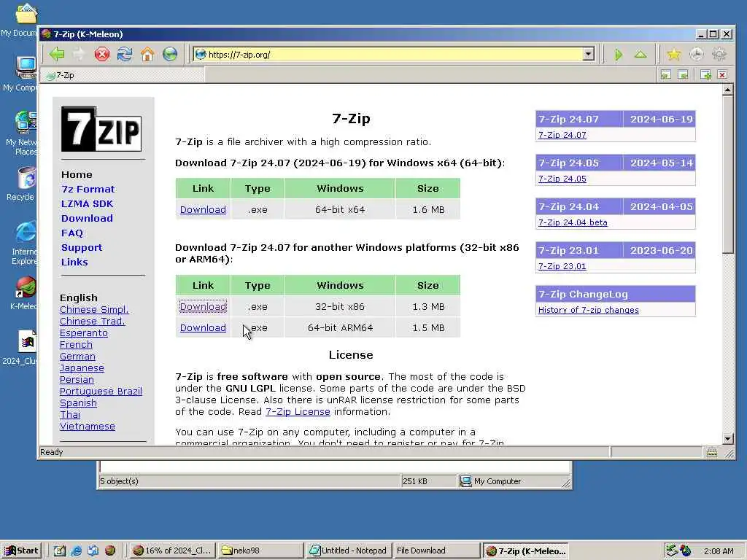Screen dimensions: 747x560
Task: Click the 7-Zip logo image
Action: 101,129
